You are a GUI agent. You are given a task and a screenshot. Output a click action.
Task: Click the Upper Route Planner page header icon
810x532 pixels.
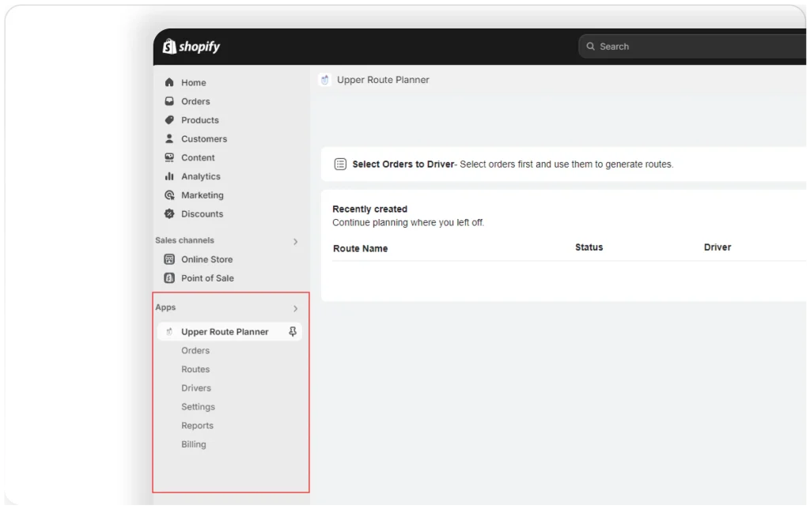[324, 80]
